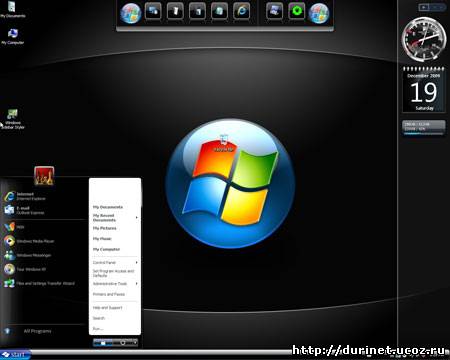Screen dimensions: 450x360
Task: Open My Computer in Start menu right pane
Action: click(106, 249)
